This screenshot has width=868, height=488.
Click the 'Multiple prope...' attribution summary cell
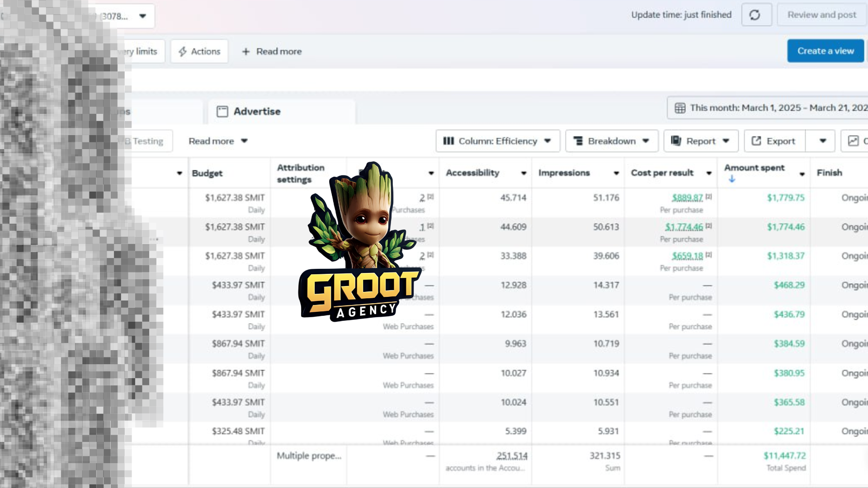pos(309,456)
